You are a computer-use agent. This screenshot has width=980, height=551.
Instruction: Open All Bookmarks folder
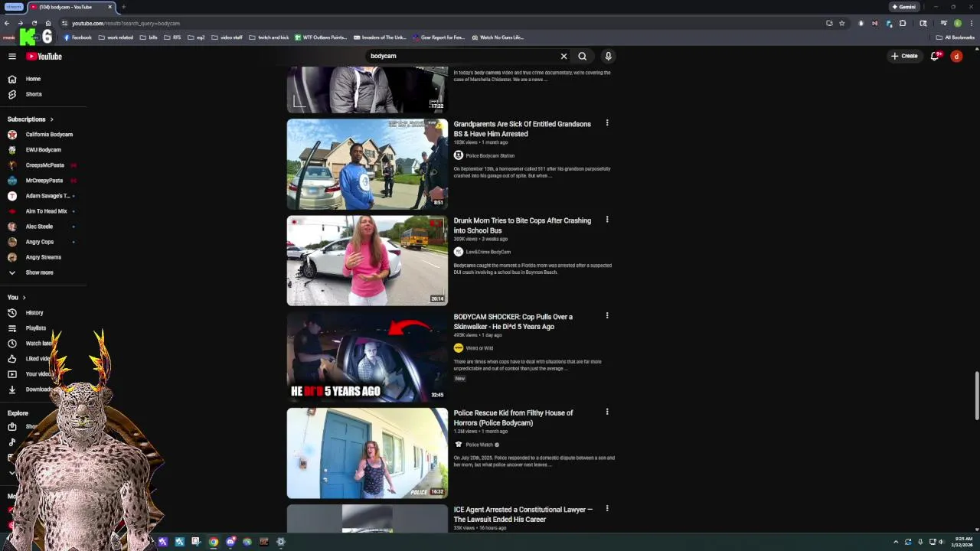tap(955, 37)
